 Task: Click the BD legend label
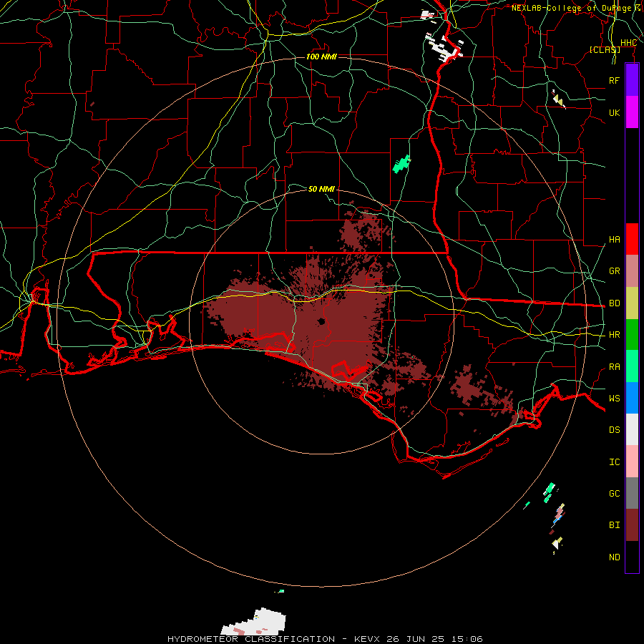click(614, 303)
